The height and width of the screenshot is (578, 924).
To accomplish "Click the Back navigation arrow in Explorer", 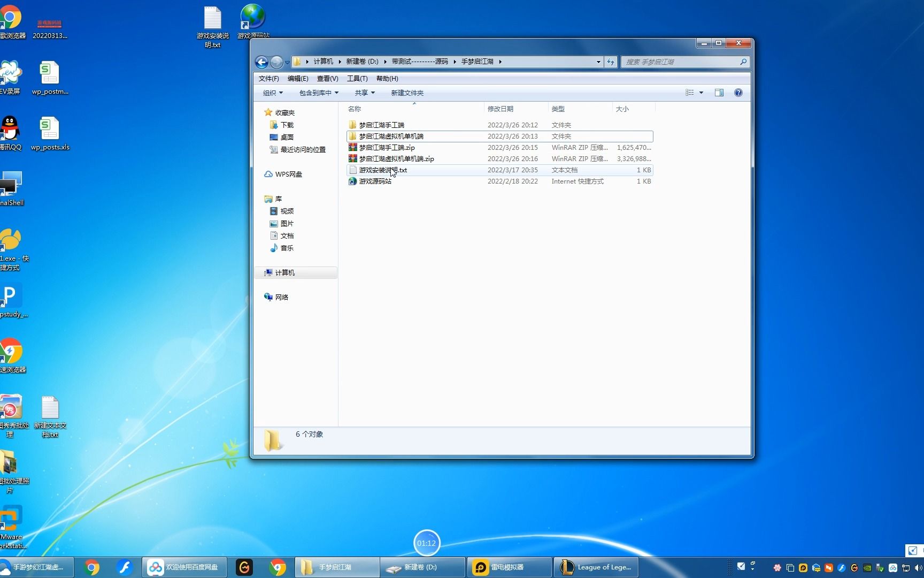I will pyautogui.click(x=261, y=62).
